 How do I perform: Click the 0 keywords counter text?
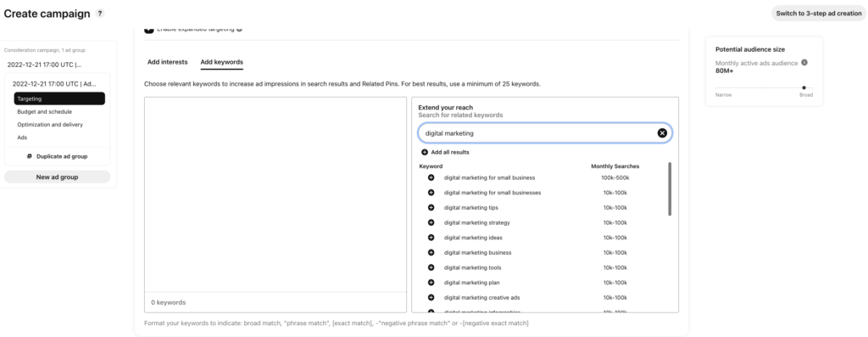(169, 303)
